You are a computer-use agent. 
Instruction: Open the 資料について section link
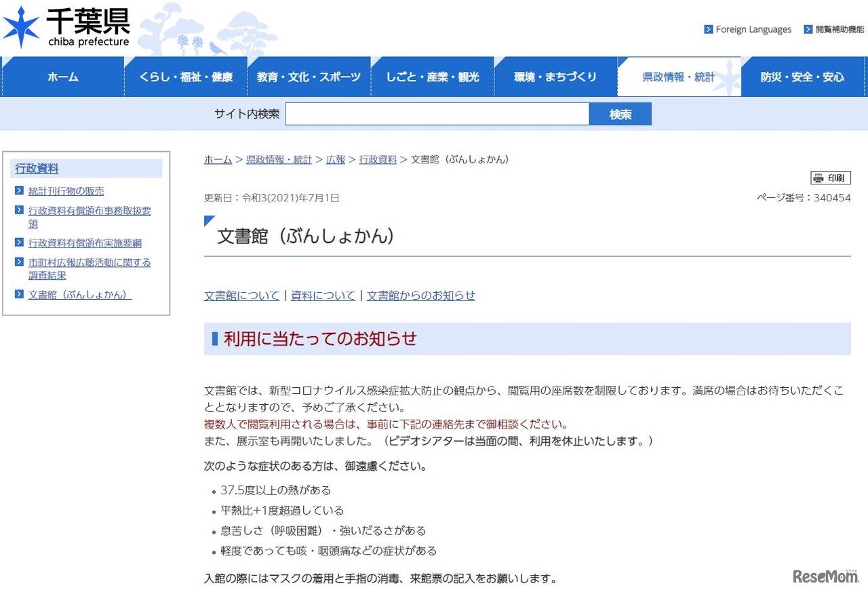323,296
